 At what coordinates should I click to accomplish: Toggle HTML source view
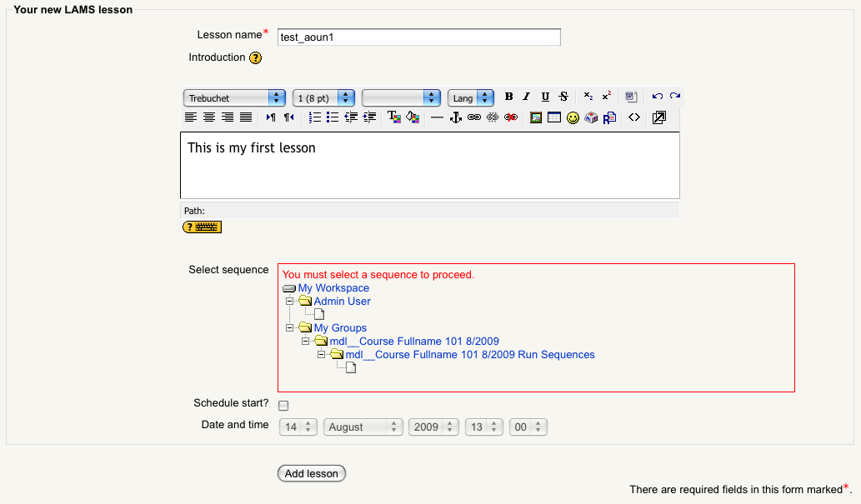(x=634, y=118)
